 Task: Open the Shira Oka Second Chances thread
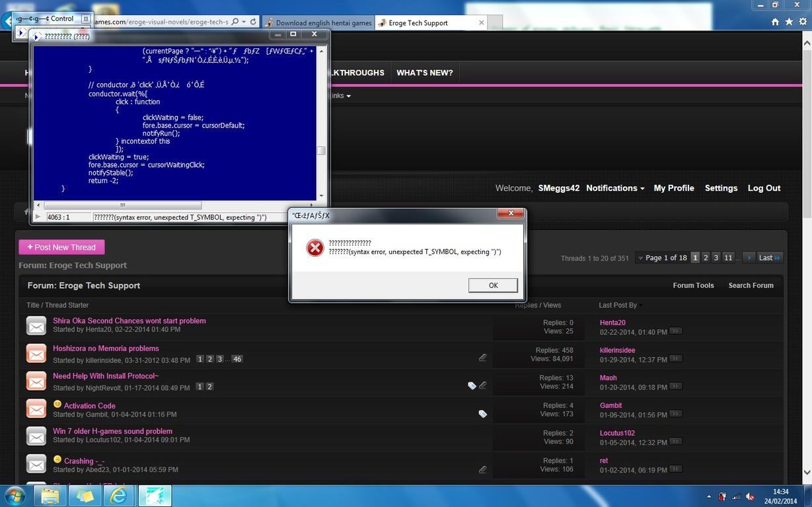[129, 321]
